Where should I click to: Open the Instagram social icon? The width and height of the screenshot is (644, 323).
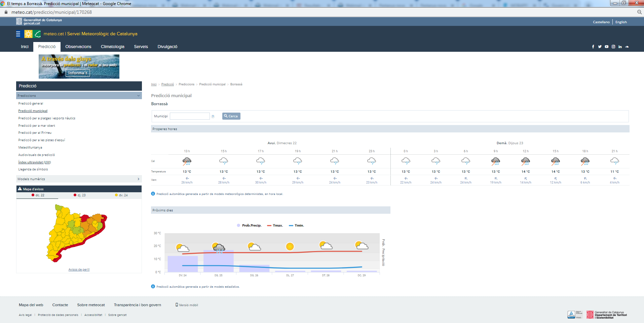(x=613, y=47)
